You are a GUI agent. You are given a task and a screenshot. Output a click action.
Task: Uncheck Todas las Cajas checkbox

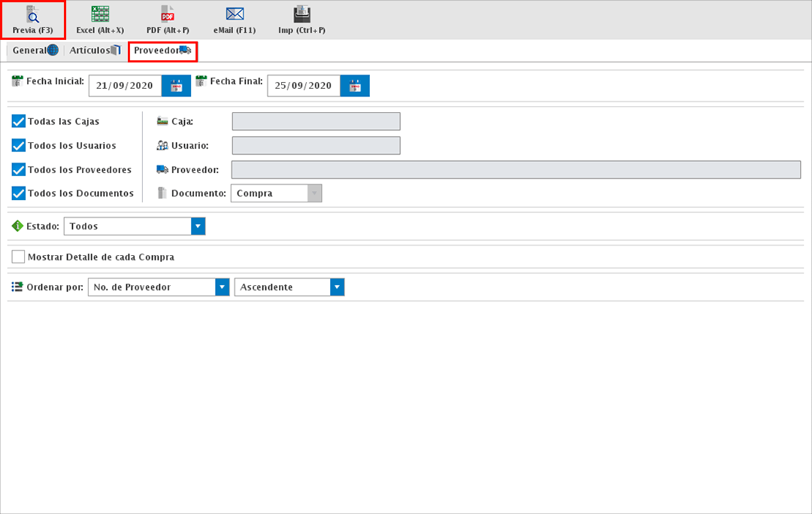[x=19, y=121]
